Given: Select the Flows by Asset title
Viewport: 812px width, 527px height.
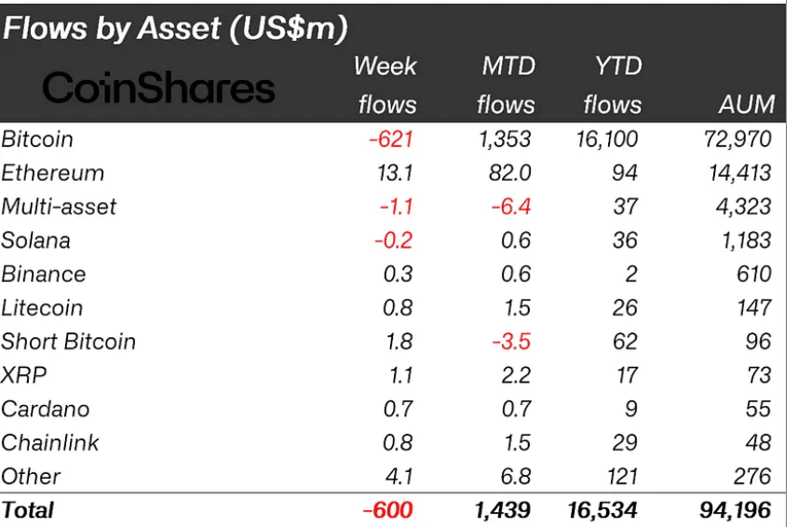Looking at the screenshot, I should [x=175, y=28].
